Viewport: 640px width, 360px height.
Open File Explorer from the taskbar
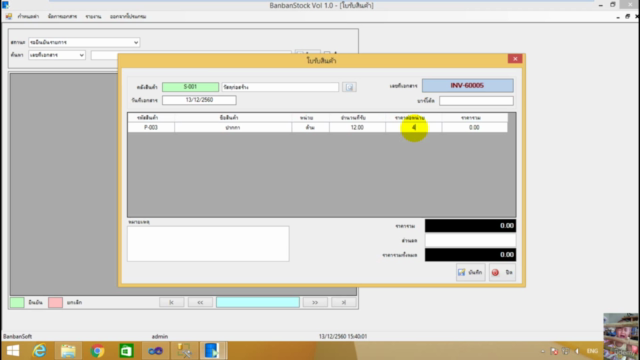68,351
